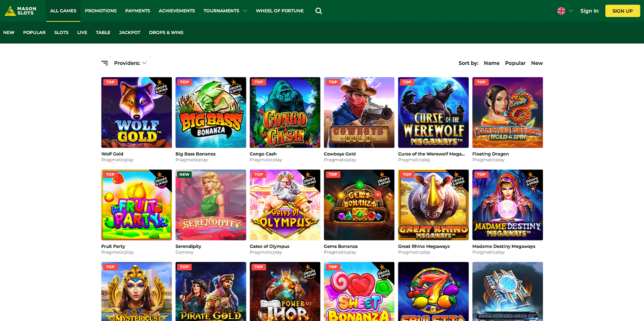Viewport: 644px width, 321px height.
Task: Open the Sweet Bonanza thumbnail
Action: coord(359,291)
